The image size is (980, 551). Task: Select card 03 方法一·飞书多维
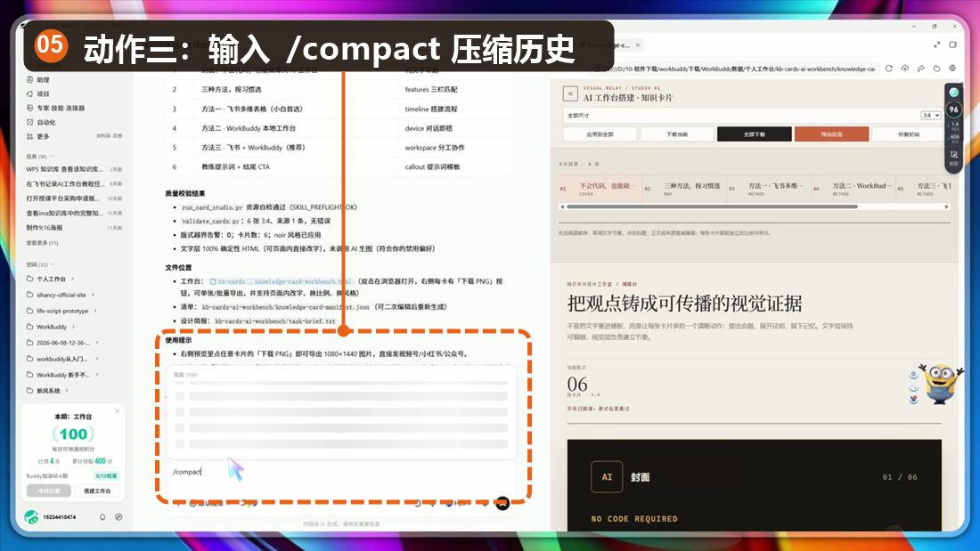[x=768, y=189]
